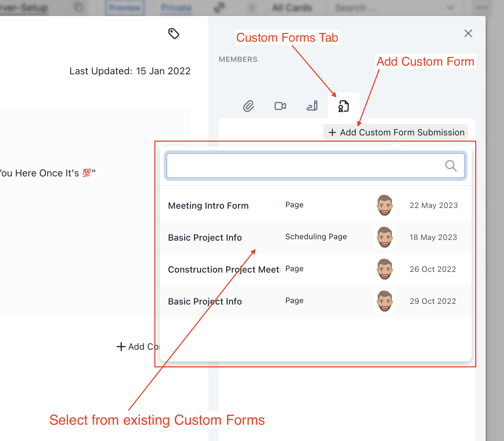Click the magnifying glass search icon
504x441 pixels.
point(451,166)
